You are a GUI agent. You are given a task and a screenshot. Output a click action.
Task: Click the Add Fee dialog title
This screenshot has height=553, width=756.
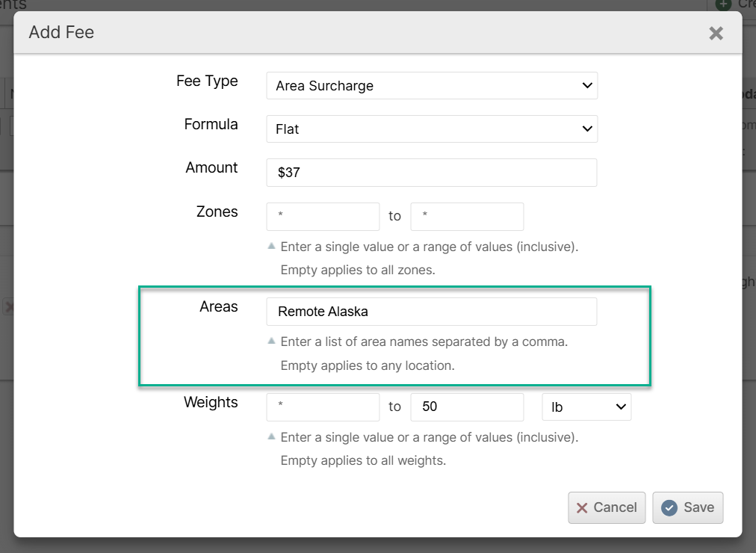61,33
